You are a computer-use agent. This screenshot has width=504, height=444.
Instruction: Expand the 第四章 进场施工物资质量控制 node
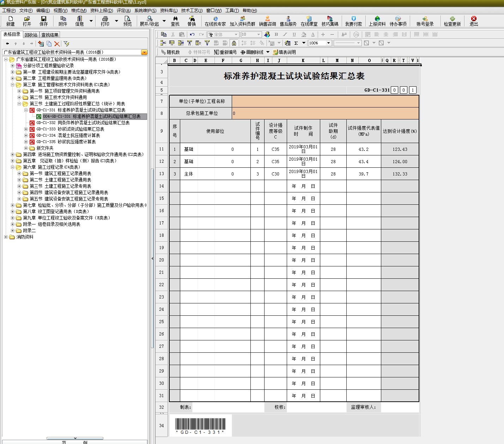[x=13, y=154]
